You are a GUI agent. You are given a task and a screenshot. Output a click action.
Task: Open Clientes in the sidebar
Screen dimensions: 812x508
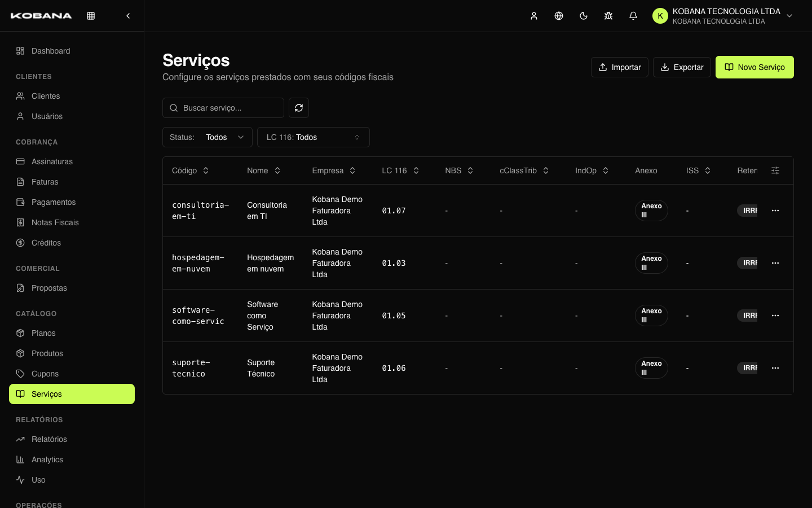point(72,96)
